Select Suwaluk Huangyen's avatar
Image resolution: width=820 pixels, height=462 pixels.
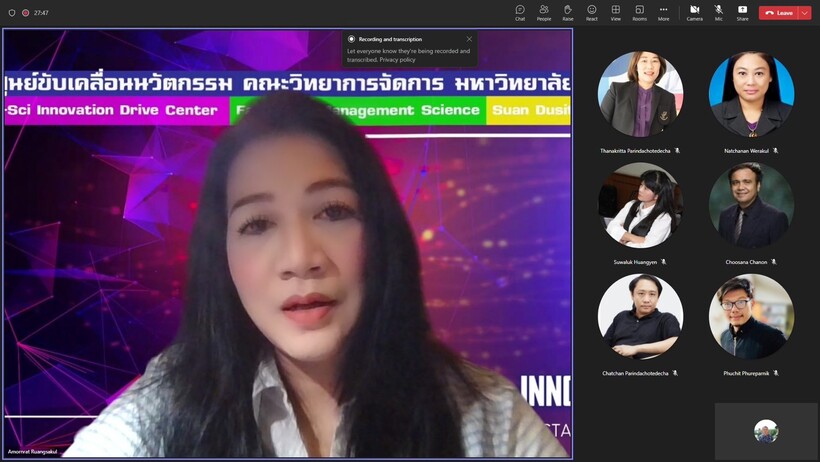coord(640,205)
